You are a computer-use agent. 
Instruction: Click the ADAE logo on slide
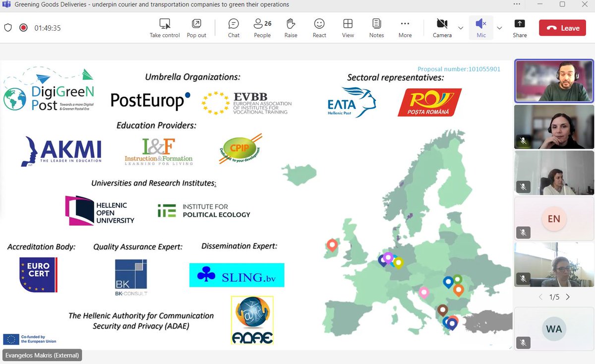coord(252,320)
